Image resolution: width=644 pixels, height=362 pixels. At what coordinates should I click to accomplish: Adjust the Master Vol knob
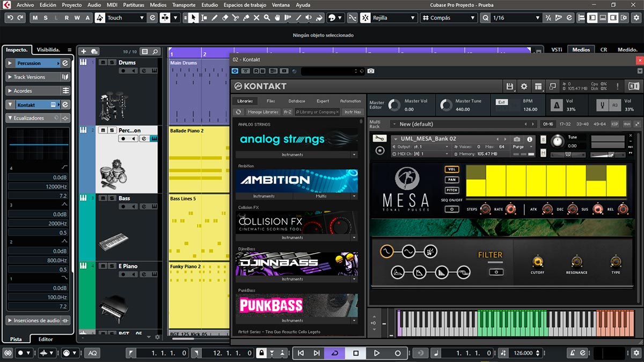[394, 105]
